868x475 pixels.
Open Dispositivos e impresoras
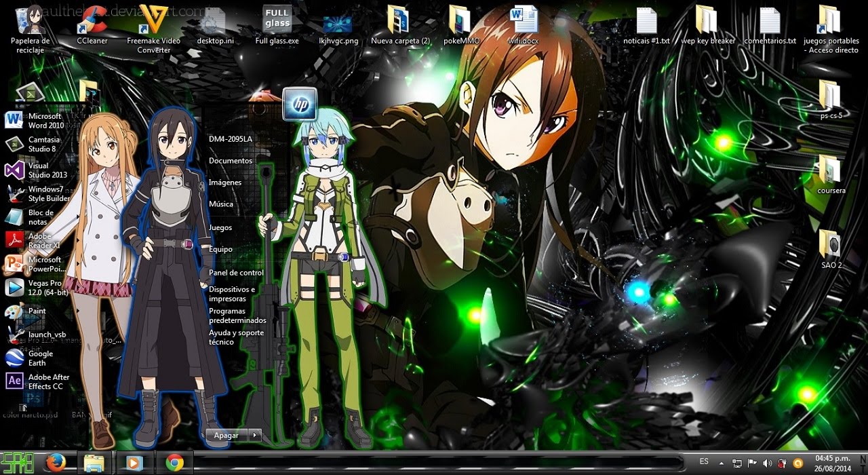pos(232,294)
